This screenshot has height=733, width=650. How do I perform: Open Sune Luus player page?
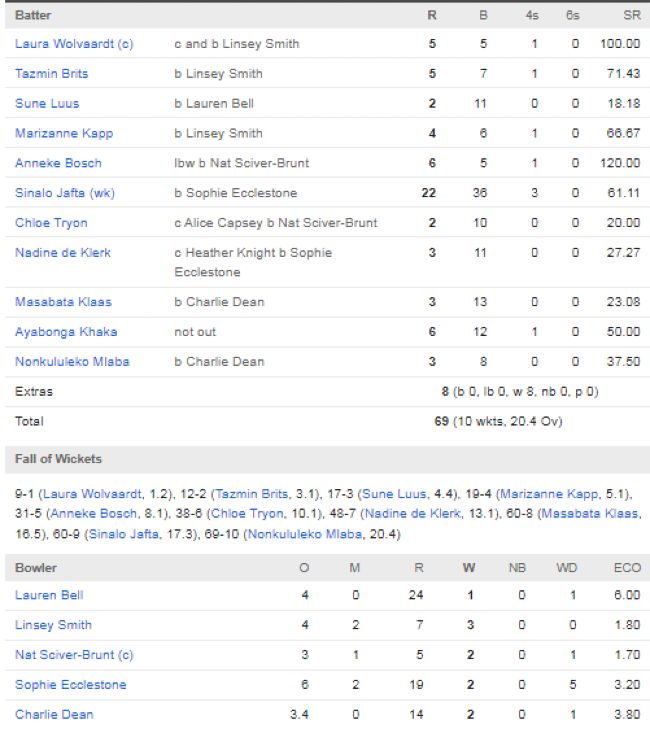click(47, 103)
